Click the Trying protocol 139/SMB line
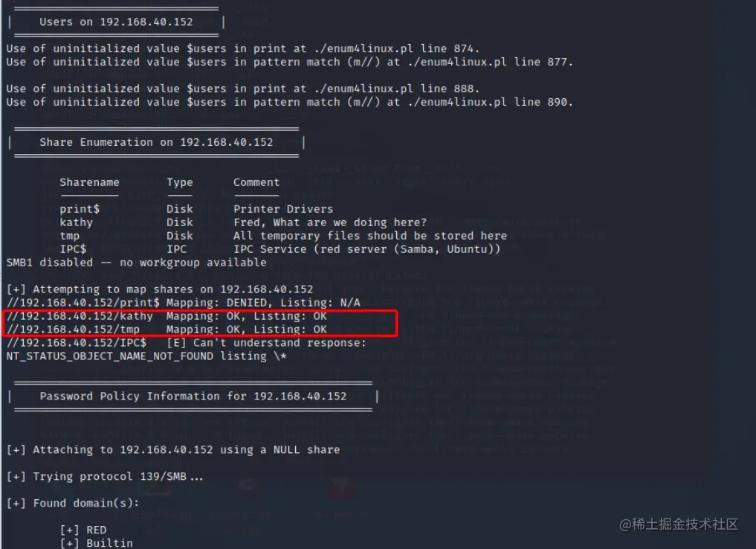756x549 pixels. (105, 477)
